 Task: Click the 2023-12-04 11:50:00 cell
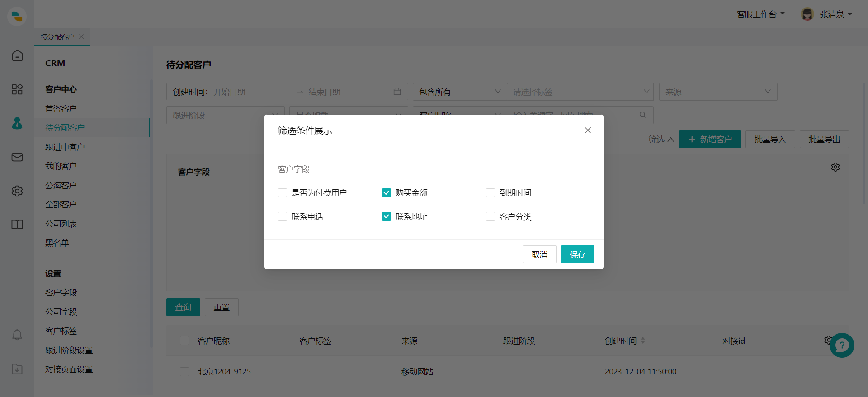pos(641,371)
